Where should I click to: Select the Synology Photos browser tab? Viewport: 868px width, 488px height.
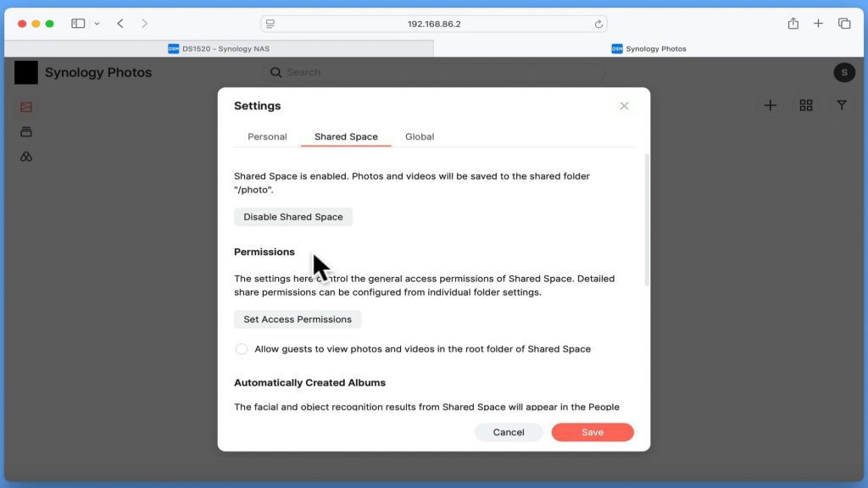(x=648, y=48)
